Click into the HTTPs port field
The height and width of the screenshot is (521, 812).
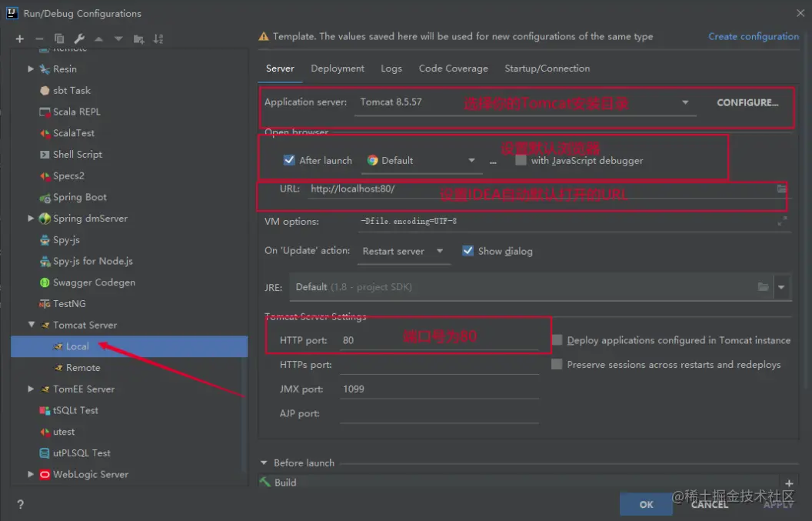point(440,365)
